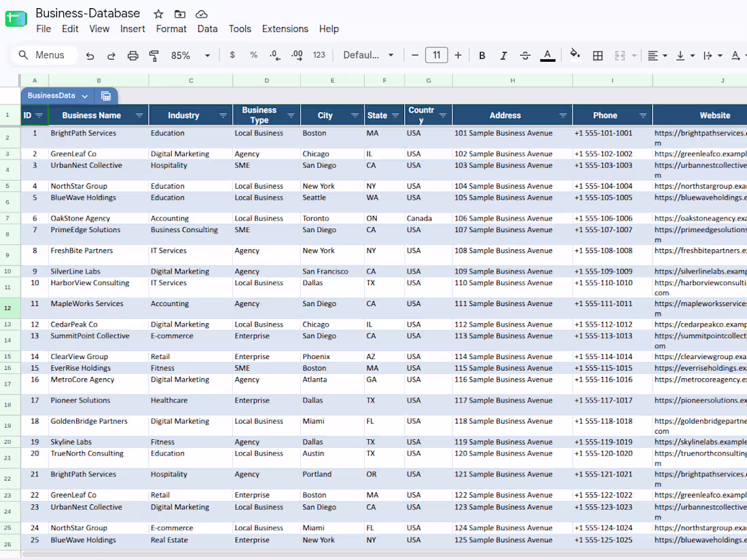Print the spreadsheet via printer icon
This screenshot has height=560, width=747.
coord(133,56)
